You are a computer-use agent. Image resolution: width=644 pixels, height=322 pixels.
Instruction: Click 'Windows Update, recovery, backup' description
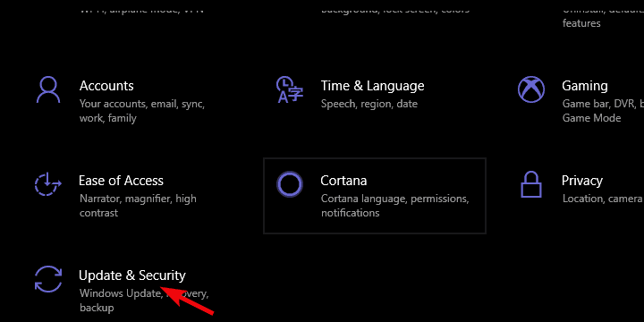coord(144,301)
